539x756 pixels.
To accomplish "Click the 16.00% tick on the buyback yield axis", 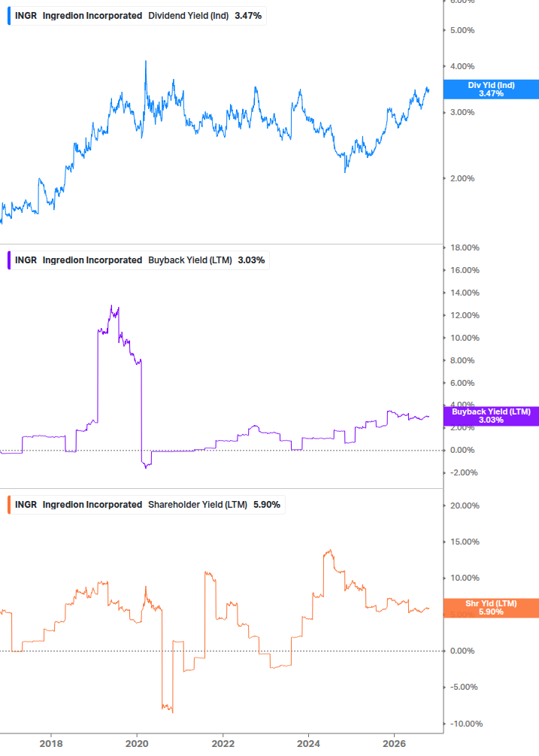I will tap(465, 271).
